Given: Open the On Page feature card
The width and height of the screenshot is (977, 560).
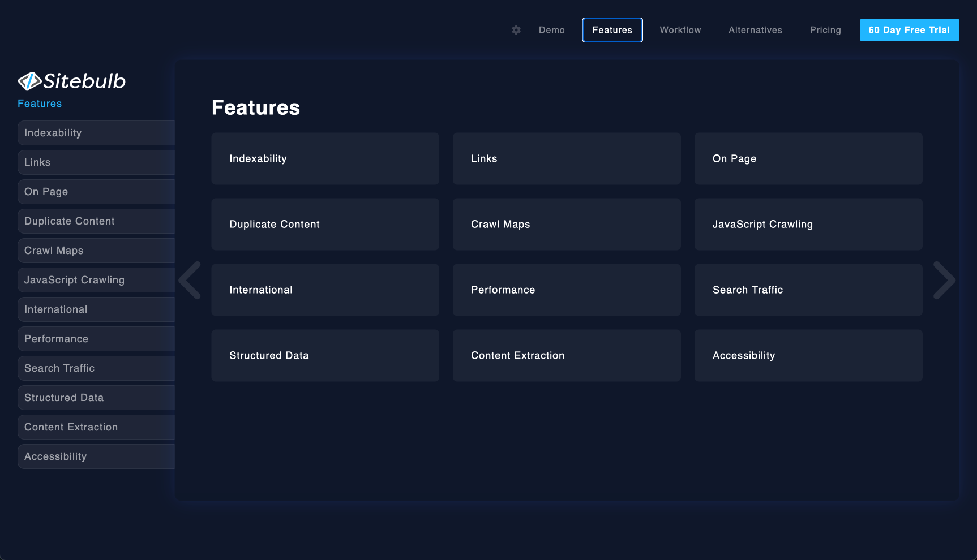Looking at the screenshot, I should (x=808, y=159).
